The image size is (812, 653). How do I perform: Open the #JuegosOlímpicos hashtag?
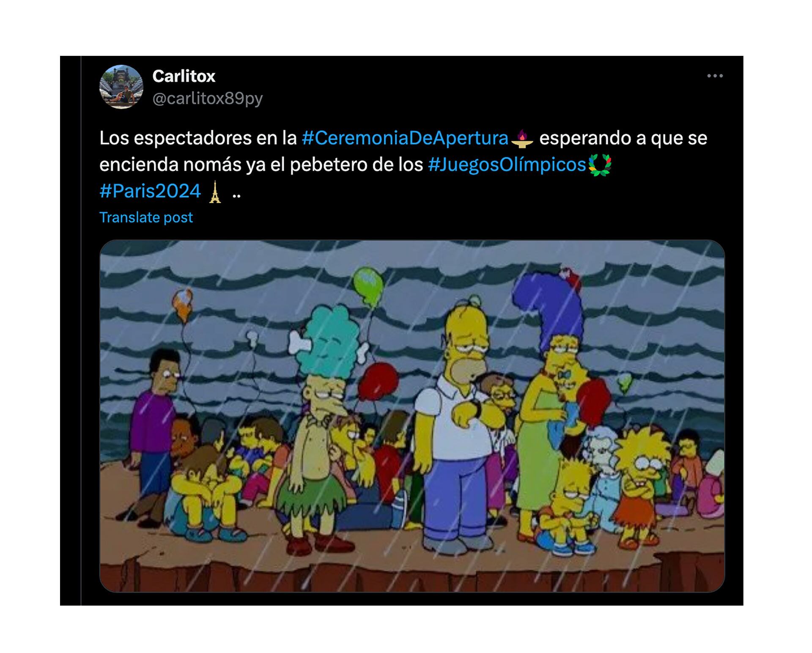pyautogui.click(x=507, y=165)
